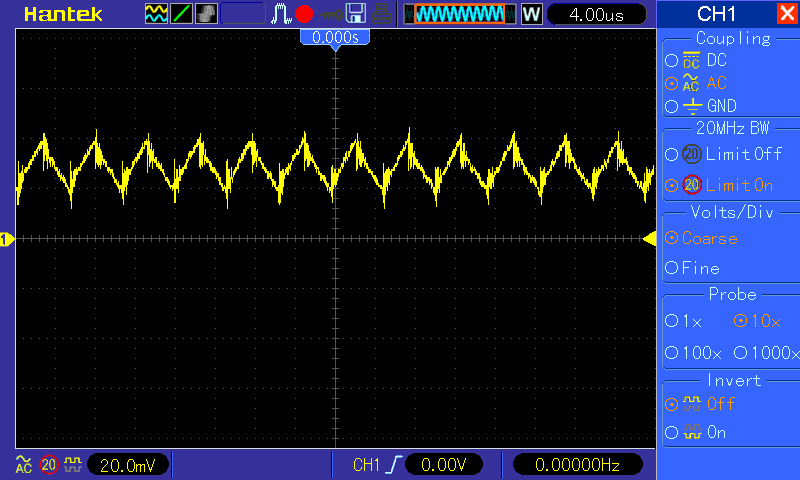
Task: Click the Hantek logo
Action: click(63, 14)
